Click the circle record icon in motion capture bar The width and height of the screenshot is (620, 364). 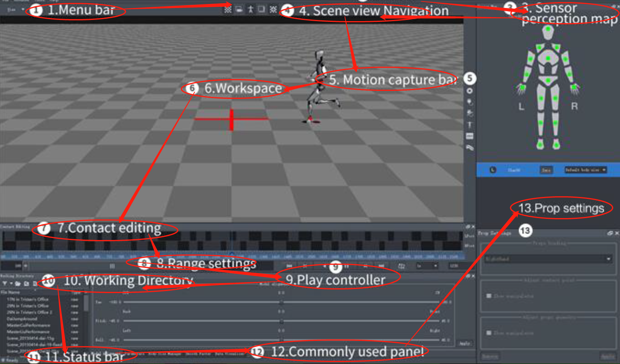(x=470, y=91)
